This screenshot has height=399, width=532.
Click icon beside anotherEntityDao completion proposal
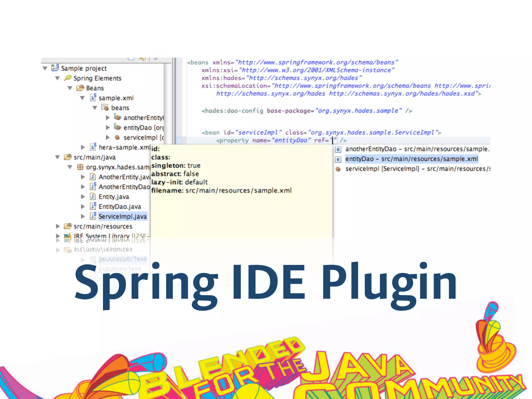pyautogui.click(x=338, y=149)
